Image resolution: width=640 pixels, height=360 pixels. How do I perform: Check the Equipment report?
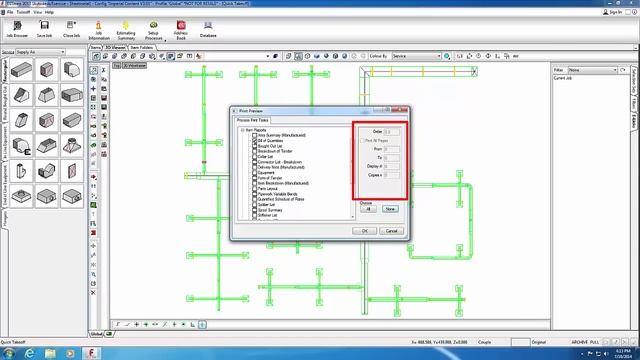pos(255,173)
